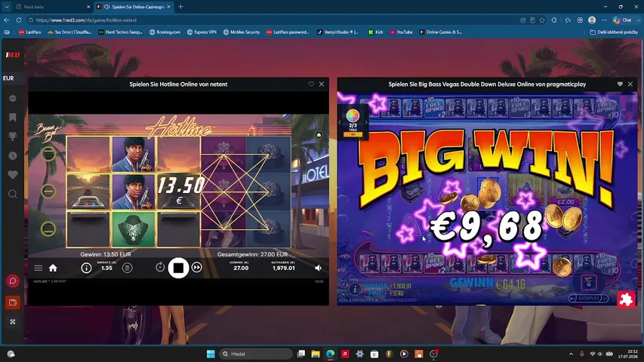
Task: Open the 1RED casino logo
Action: (x=13, y=54)
